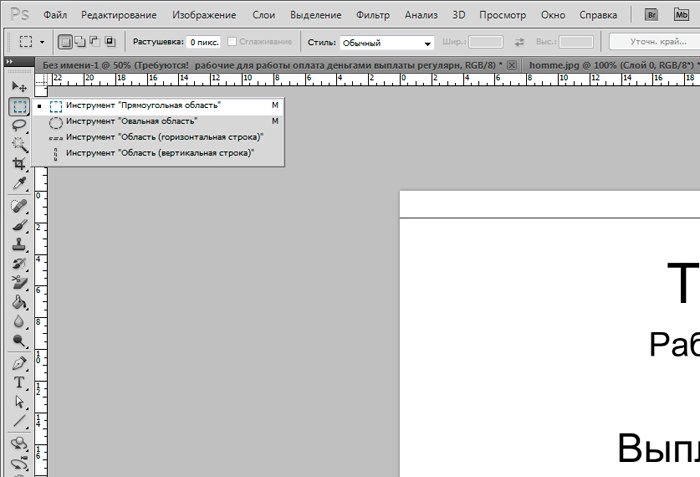Expand the tools panel double-arrow
Screen dimensions: 700x477
[10, 62]
